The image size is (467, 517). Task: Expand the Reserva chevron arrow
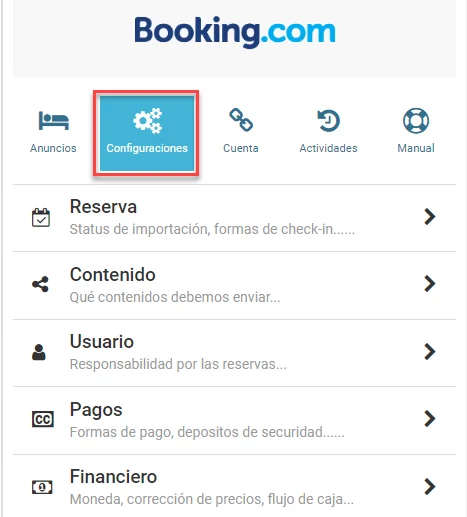tap(430, 217)
